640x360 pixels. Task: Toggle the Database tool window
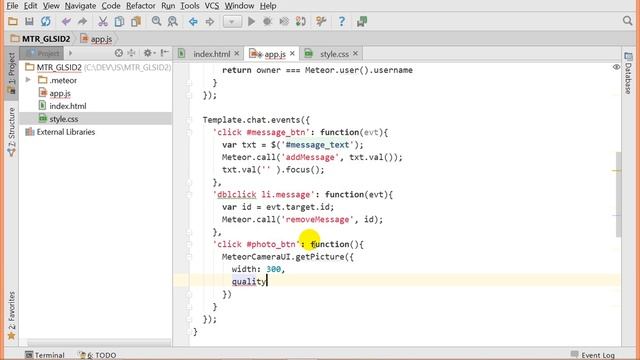628,73
